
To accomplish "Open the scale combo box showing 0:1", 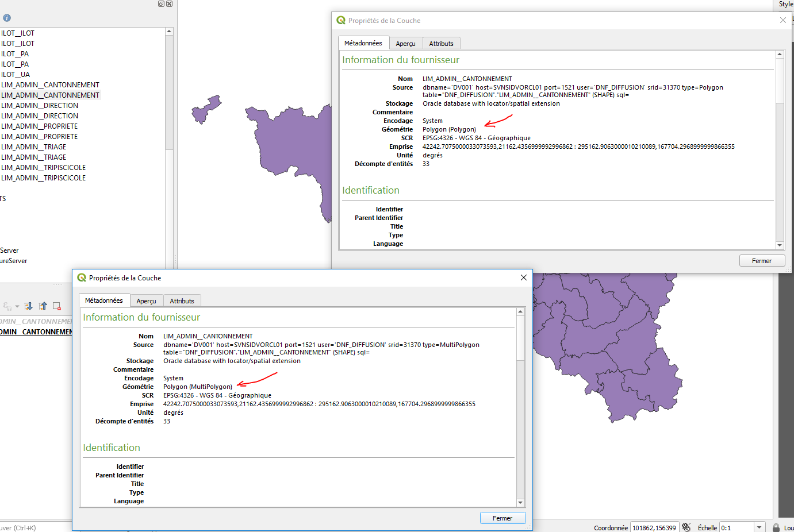I will [737, 527].
